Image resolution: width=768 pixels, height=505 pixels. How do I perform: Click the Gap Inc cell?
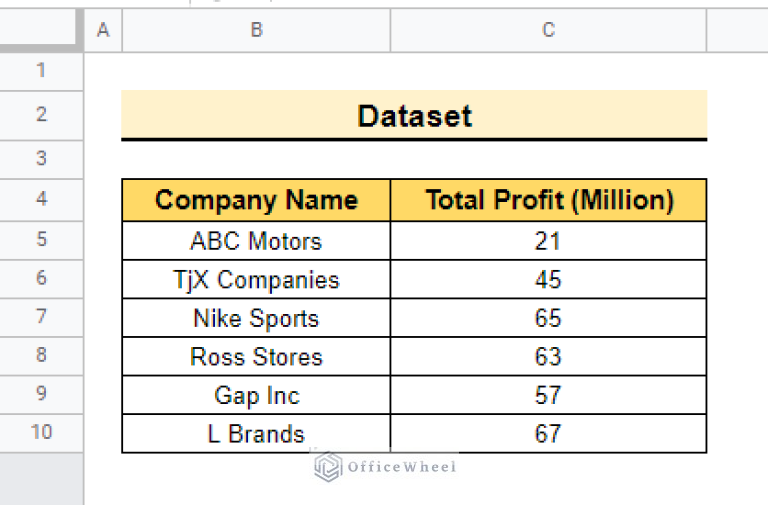tap(256, 395)
